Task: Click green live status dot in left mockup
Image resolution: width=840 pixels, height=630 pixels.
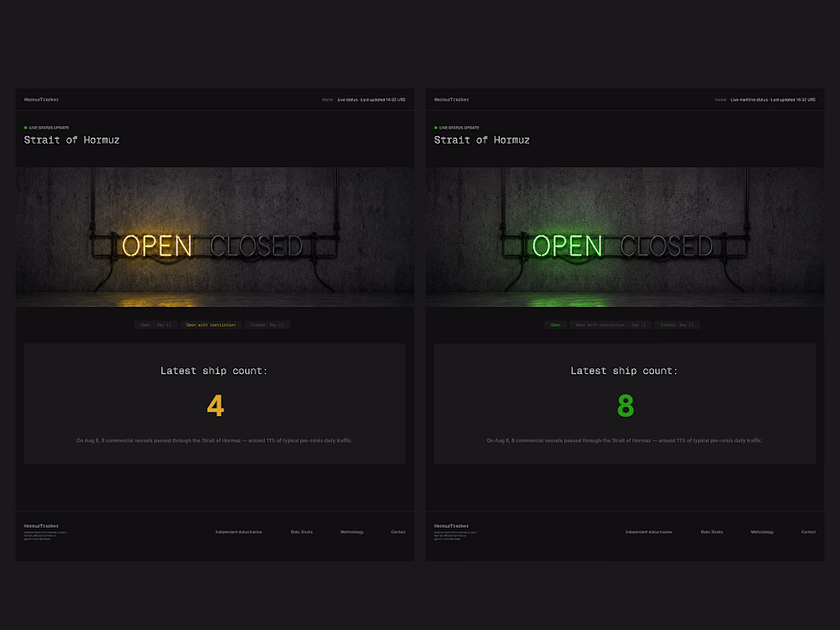Action: (26, 128)
